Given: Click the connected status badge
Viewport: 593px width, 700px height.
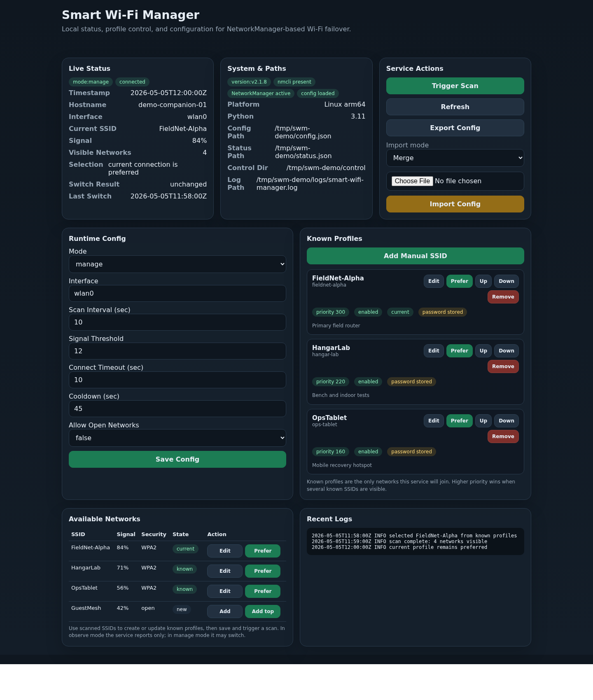Looking at the screenshot, I should tap(132, 82).
